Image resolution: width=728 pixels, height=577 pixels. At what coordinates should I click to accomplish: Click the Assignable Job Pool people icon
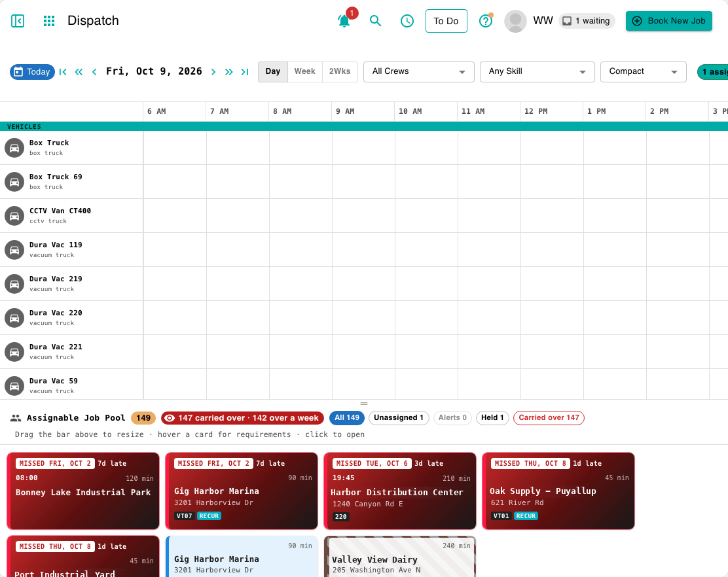click(16, 418)
